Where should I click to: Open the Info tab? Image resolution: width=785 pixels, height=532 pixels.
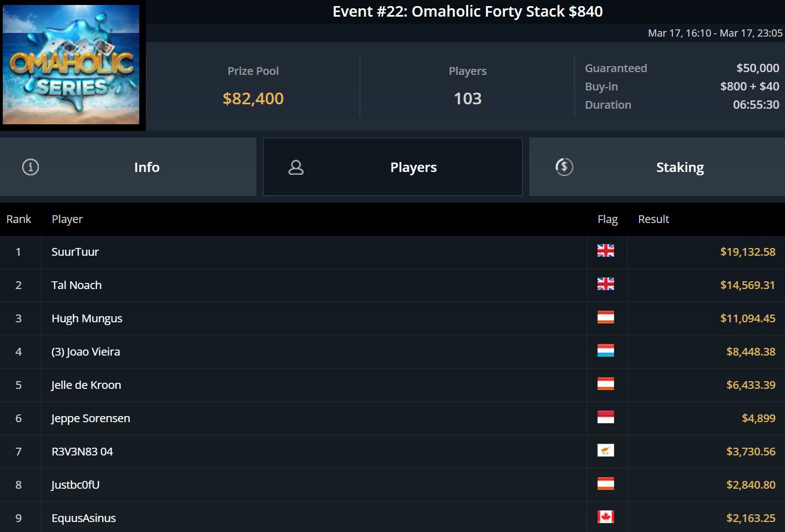pos(146,168)
